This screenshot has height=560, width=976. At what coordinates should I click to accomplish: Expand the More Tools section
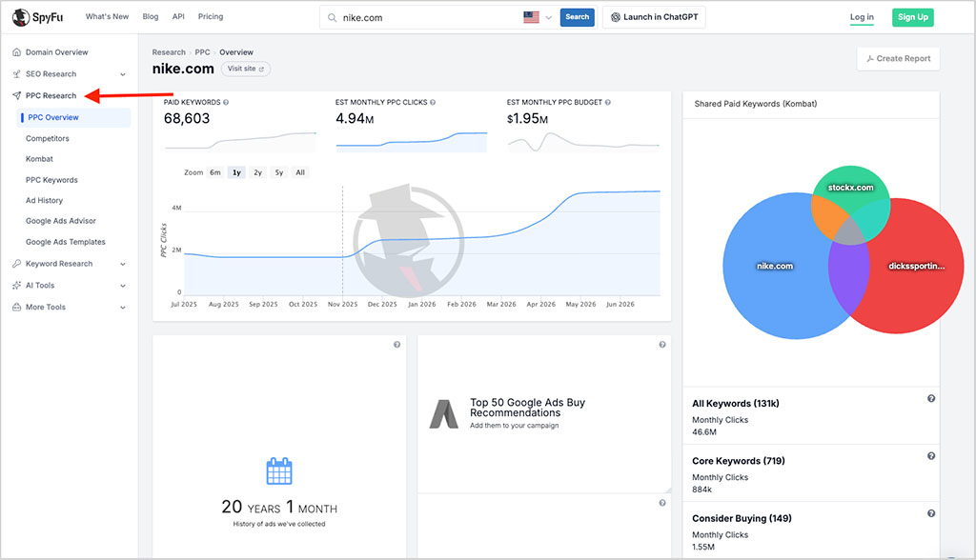[123, 308]
